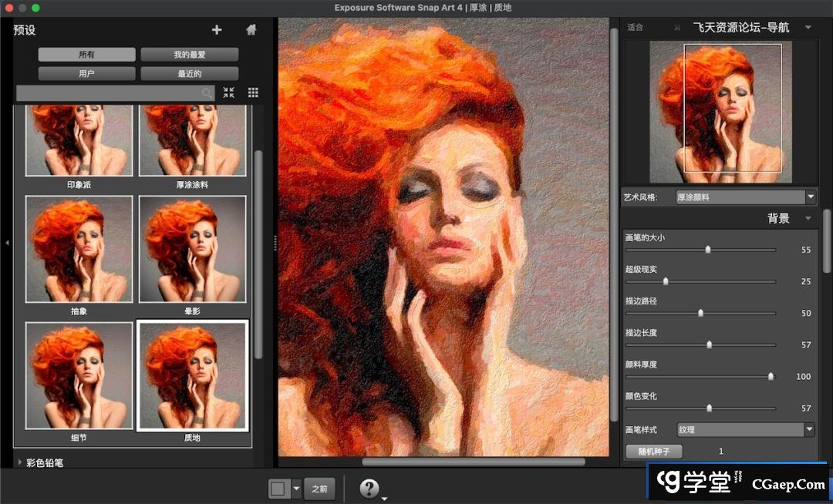Click the left panel collapse arrow
This screenshot has height=504, width=833.
pos(7,243)
